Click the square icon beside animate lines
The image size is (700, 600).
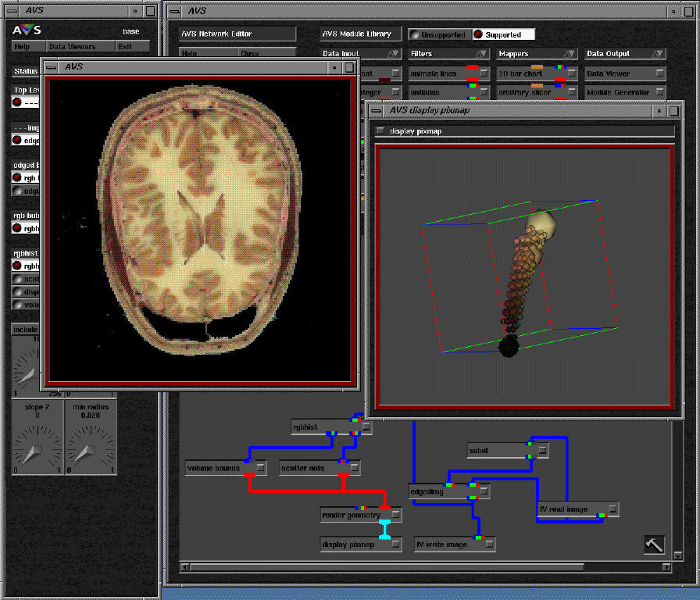tap(484, 73)
